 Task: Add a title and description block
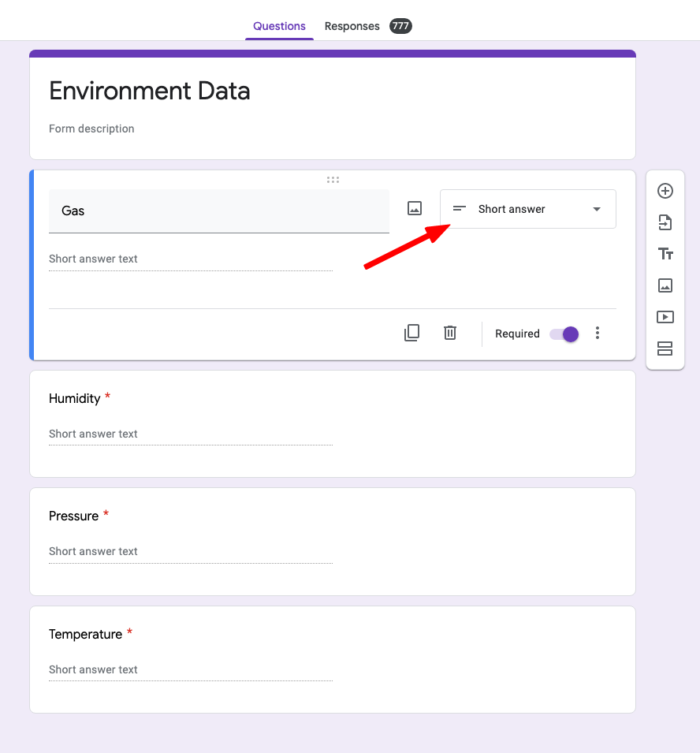pos(665,254)
